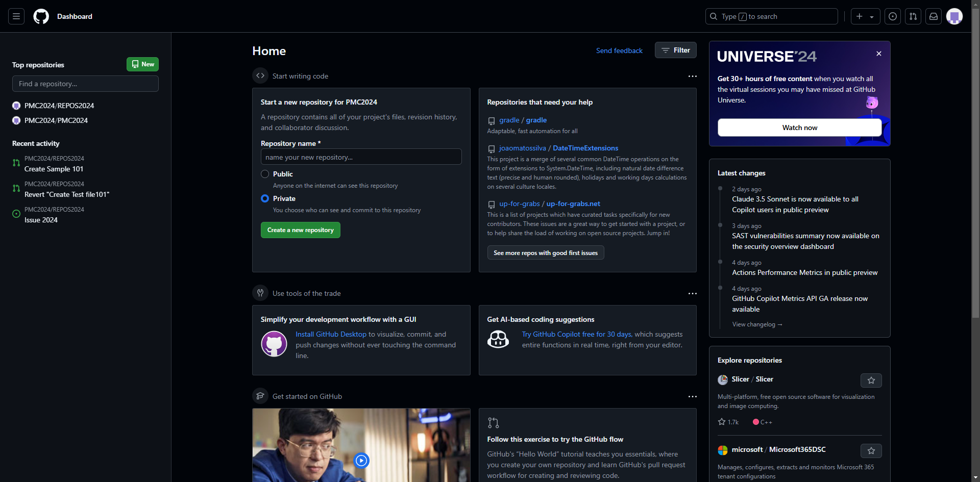Click the Repository name input field
The width and height of the screenshot is (980, 482).
tap(361, 157)
